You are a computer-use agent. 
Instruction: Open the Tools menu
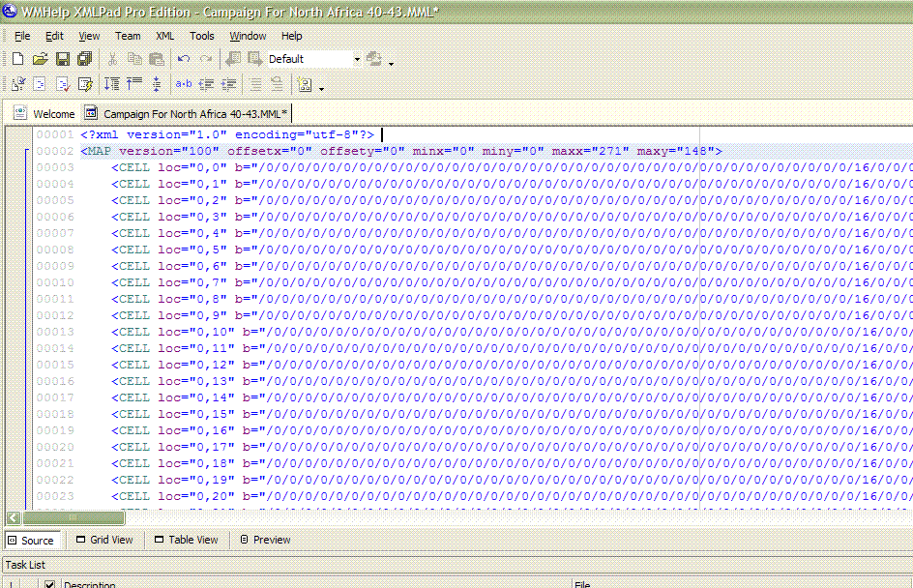201,36
